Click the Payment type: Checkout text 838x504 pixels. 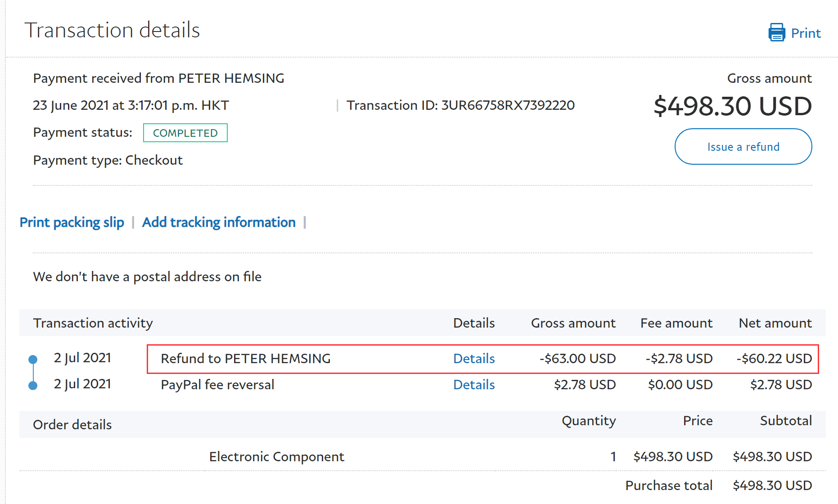tap(108, 160)
